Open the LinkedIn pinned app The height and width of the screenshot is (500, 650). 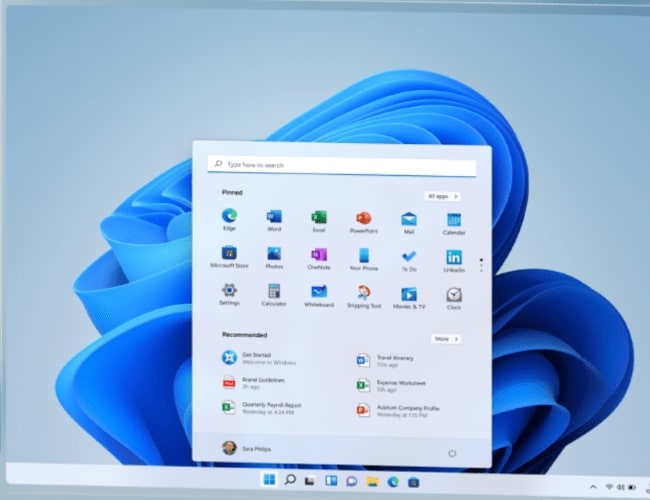[454, 261]
